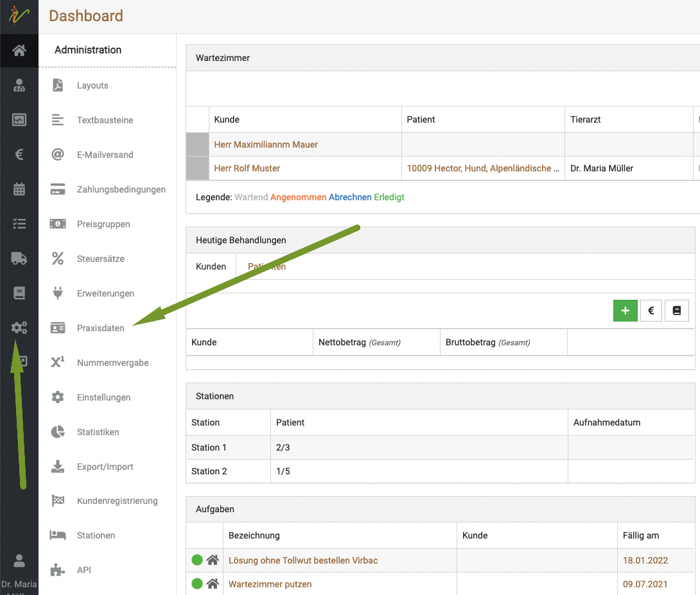This screenshot has height=595, width=700.
Task: Open Herr Maximiliannm Mauer customer link
Action: tap(266, 144)
